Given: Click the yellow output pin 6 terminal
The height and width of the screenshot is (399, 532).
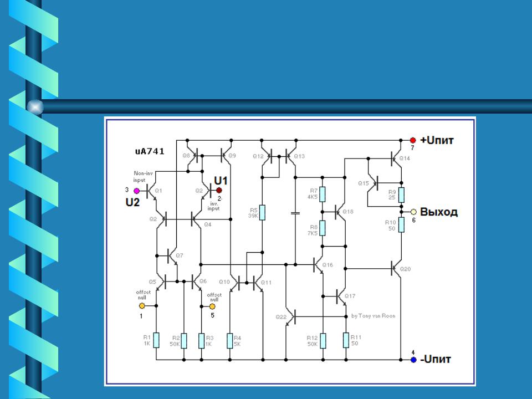Looking at the screenshot, I should click(413, 212).
